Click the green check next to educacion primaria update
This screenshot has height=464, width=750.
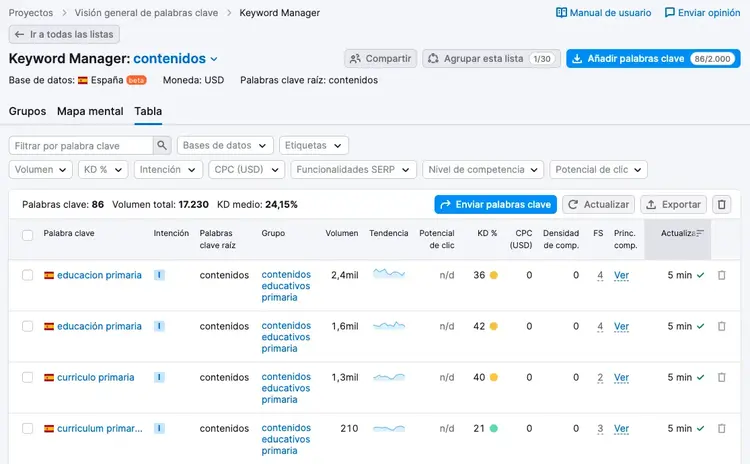point(701,275)
